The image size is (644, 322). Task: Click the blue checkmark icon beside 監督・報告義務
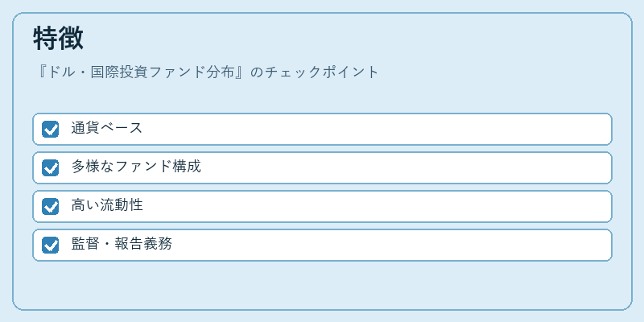[51, 245]
